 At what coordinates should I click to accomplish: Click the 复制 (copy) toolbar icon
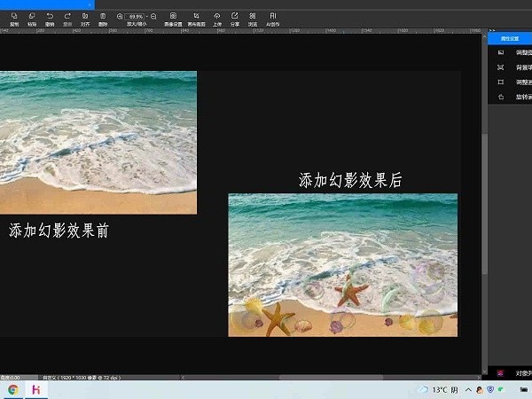[x=13, y=18]
